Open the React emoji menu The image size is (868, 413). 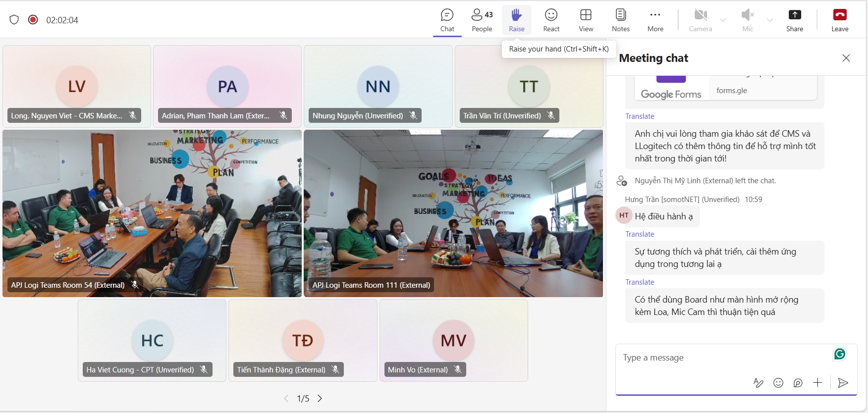point(551,20)
